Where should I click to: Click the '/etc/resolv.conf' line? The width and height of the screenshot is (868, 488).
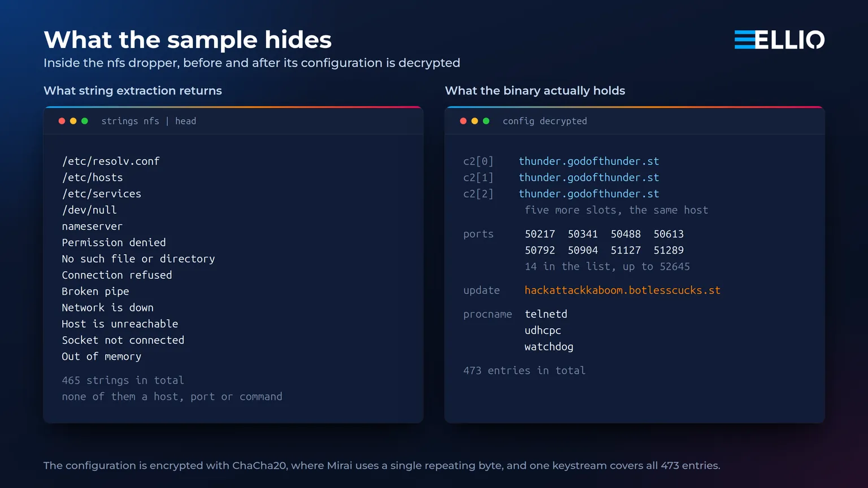[x=111, y=162]
